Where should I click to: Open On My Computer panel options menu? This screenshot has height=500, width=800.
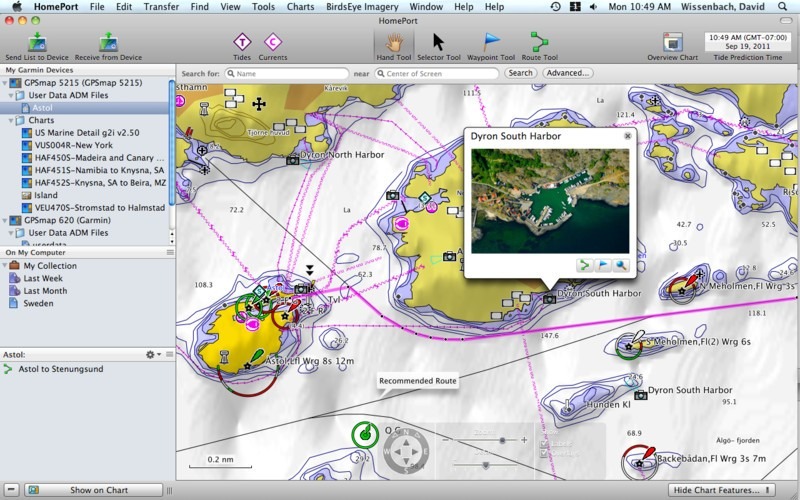coord(170,252)
